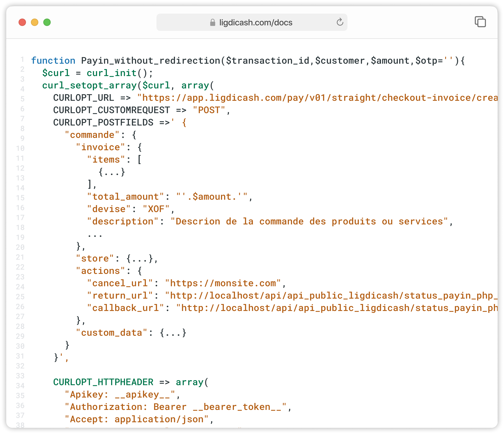This screenshot has height=434, width=504.
Task: Select the POST request method string
Action: point(208,110)
